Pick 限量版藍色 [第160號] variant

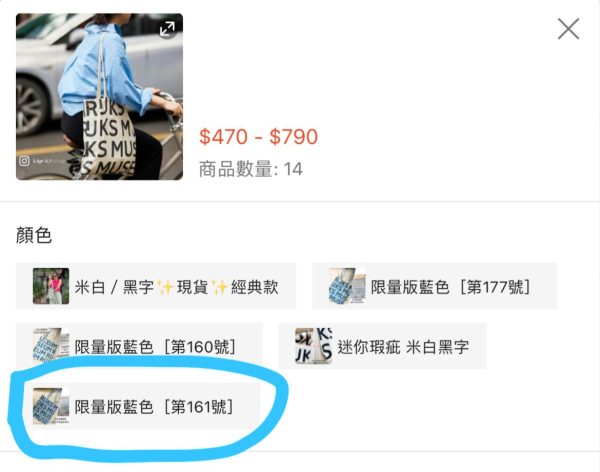(139, 346)
